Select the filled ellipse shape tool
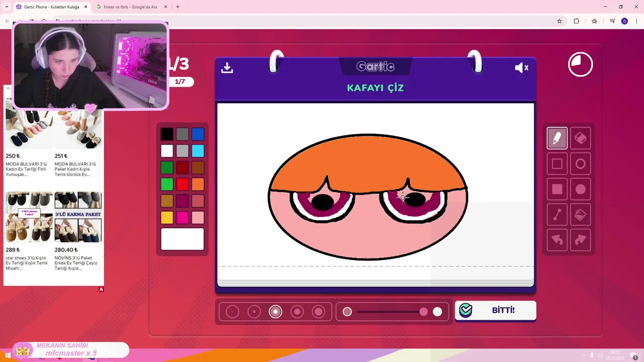The image size is (644, 362). (581, 190)
